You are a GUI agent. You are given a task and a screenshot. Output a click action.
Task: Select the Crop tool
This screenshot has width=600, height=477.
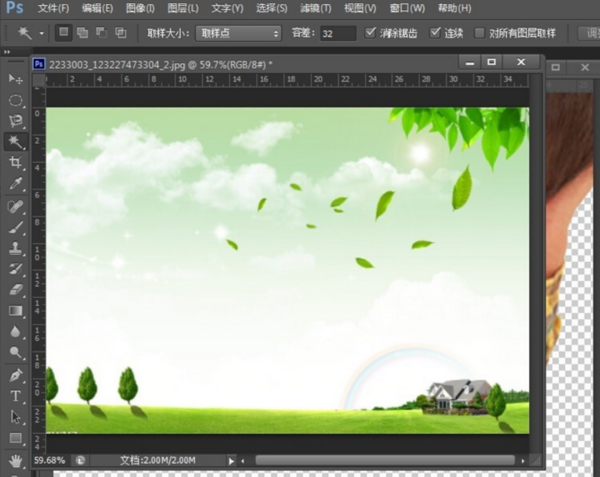[16, 163]
